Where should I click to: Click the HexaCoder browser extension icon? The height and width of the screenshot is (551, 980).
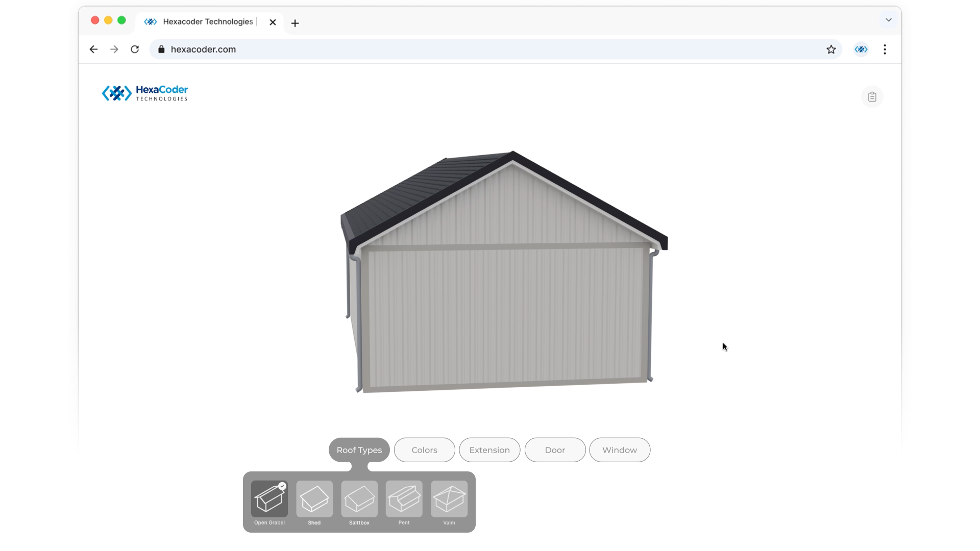pyautogui.click(x=861, y=49)
